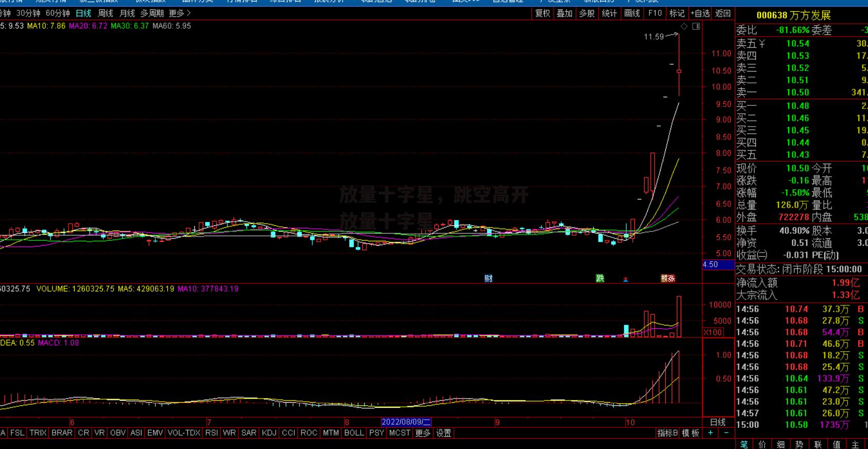
Task: Select the 势 trend tab
Action: pyautogui.click(x=799, y=444)
